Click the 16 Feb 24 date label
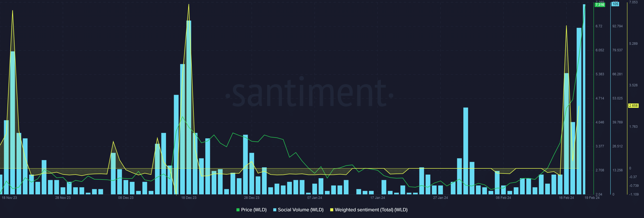 pyautogui.click(x=566, y=198)
